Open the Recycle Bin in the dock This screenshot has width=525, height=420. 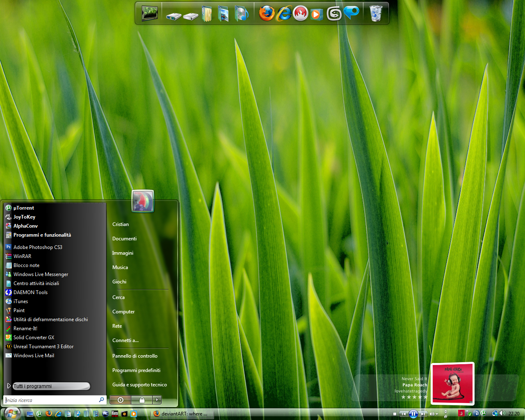(376, 13)
